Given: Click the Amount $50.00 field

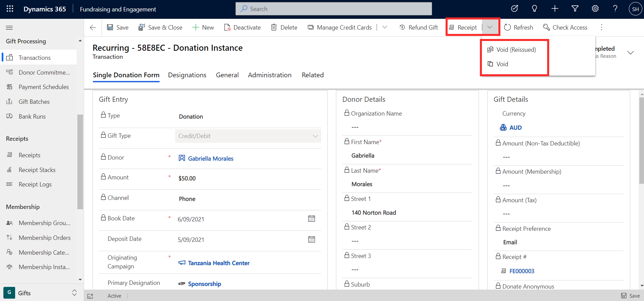Looking at the screenshot, I should 187,178.
